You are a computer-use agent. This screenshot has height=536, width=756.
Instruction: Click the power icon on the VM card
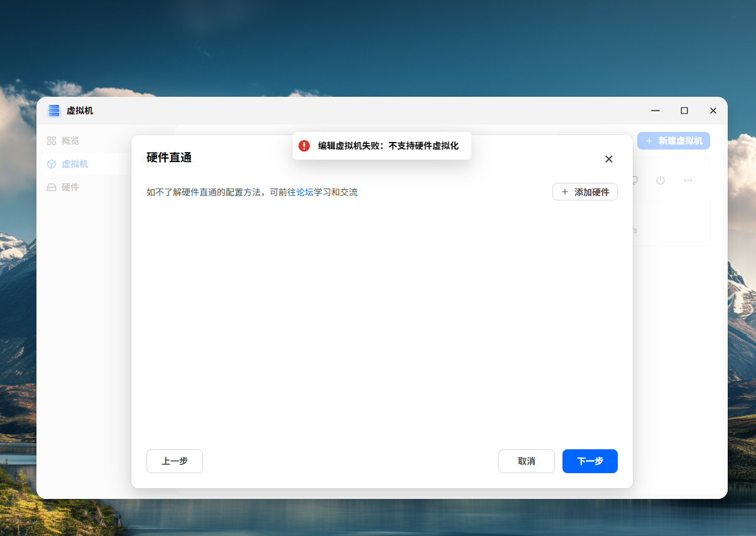(x=660, y=180)
